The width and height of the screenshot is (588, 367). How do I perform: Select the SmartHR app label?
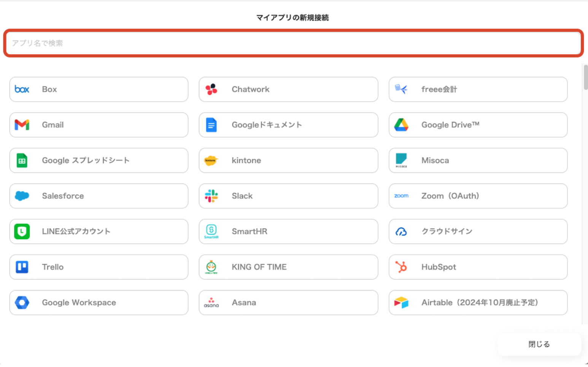coord(250,231)
